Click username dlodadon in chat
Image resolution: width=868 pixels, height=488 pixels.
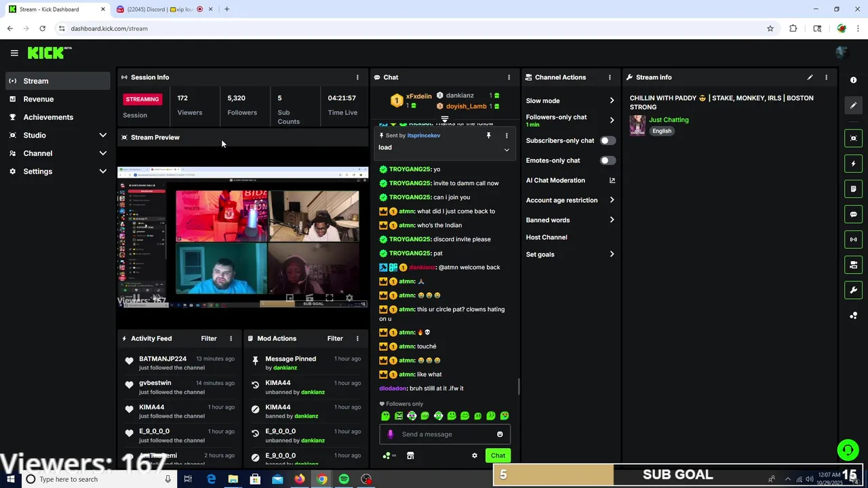click(x=393, y=388)
